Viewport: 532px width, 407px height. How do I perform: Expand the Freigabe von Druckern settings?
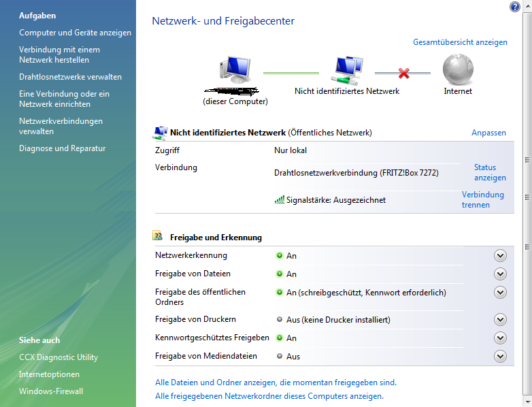tap(500, 319)
